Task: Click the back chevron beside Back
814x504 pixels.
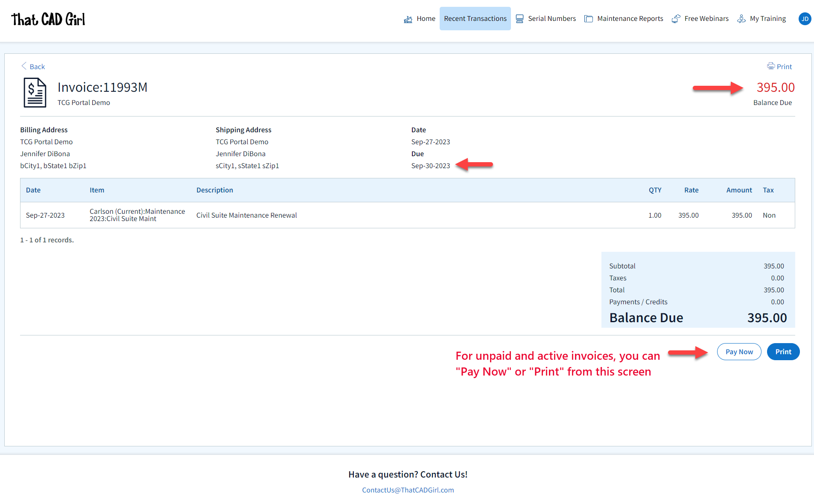Action: (x=24, y=66)
